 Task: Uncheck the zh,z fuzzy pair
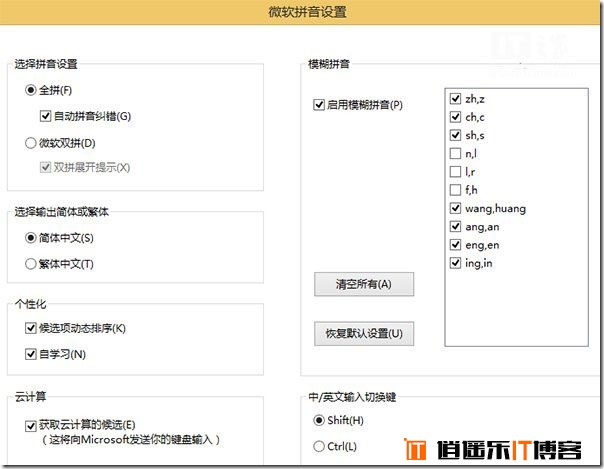coord(455,99)
